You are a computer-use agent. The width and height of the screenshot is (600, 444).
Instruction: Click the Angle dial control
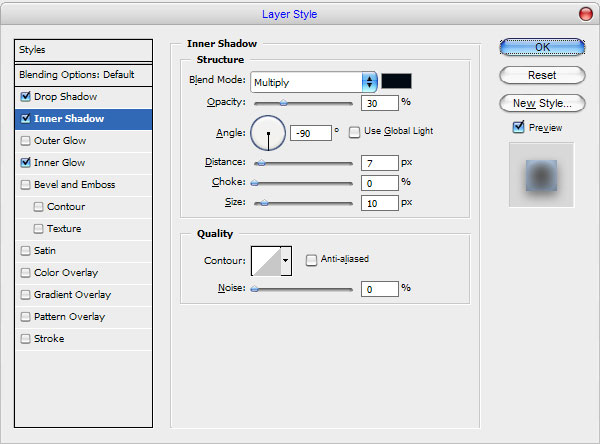[268, 133]
